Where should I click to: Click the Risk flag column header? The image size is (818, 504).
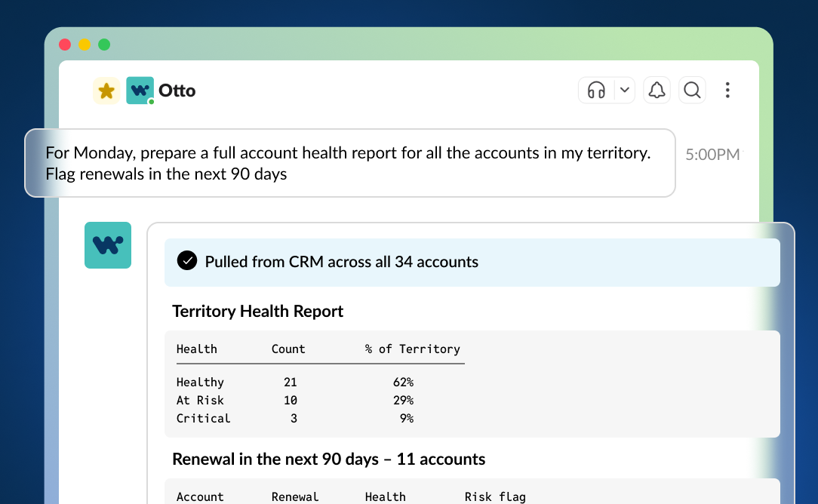(x=495, y=496)
